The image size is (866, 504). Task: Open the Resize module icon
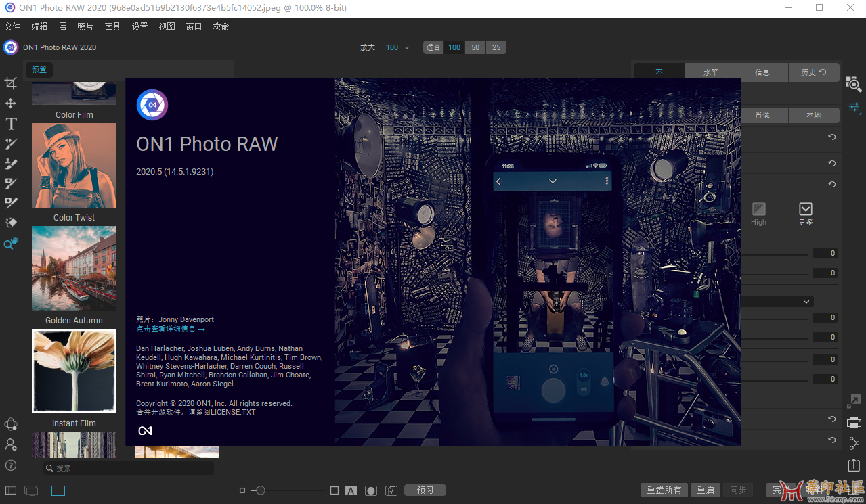tap(854, 401)
